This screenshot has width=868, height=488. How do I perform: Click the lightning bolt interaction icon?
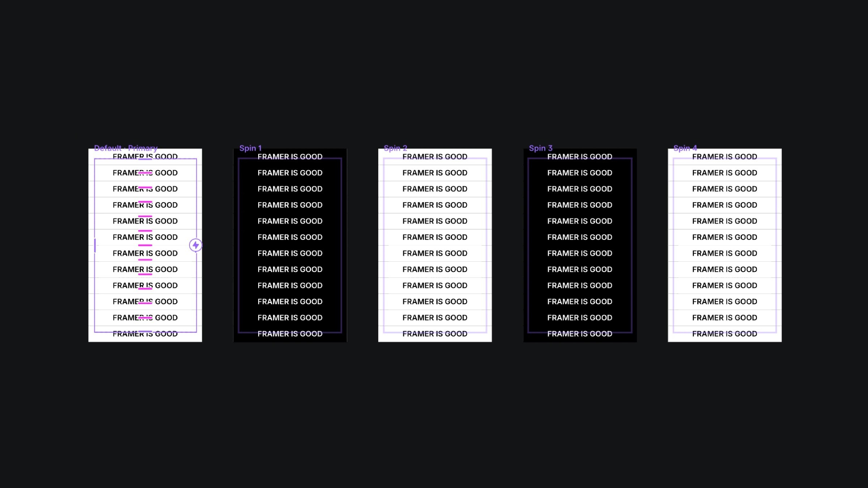click(x=196, y=245)
